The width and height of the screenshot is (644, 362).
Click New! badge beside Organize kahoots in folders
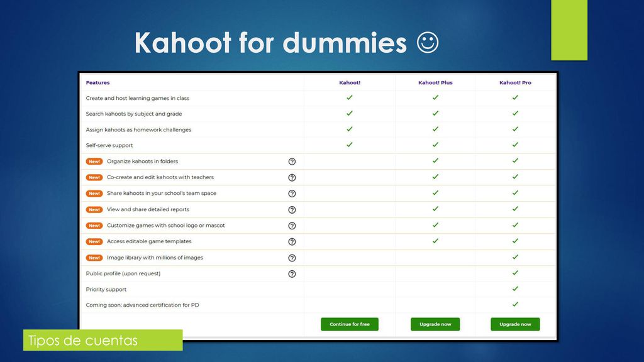[94, 162]
